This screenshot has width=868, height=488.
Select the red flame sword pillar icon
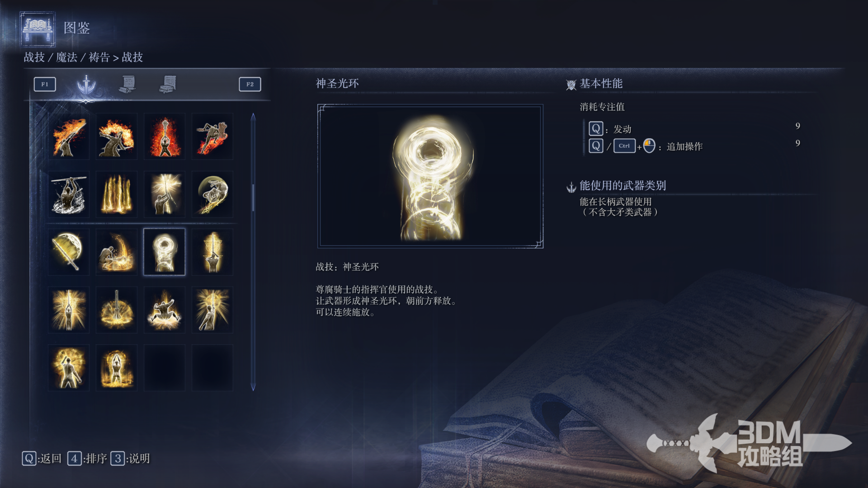[x=165, y=136]
